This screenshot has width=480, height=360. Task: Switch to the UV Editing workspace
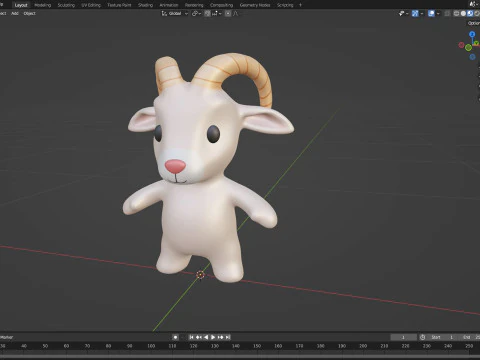91,5
